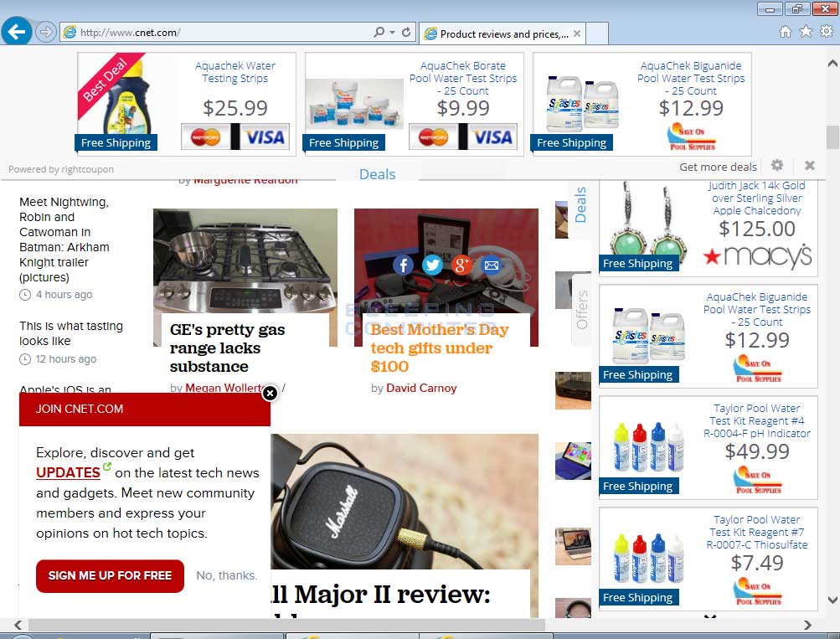Click the horizontal scrollbar left arrow
The height and width of the screenshot is (639, 840).
(x=18, y=625)
